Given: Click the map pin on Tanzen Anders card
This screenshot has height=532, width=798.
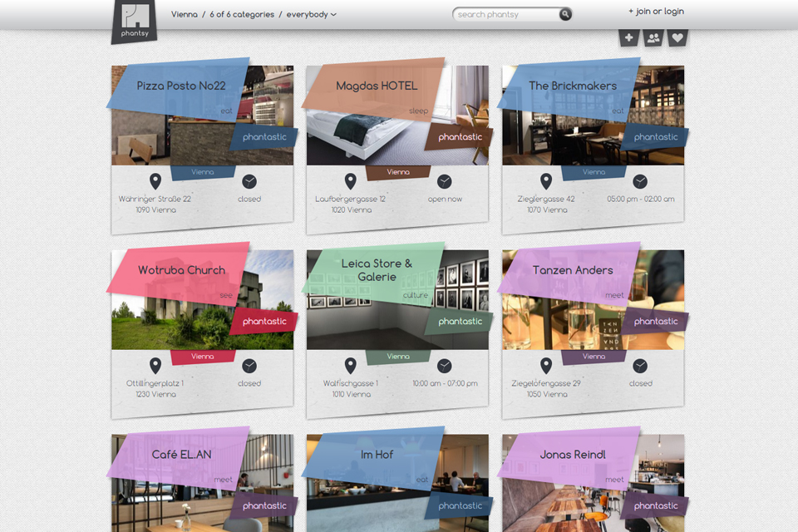Looking at the screenshot, I should click(x=546, y=366).
